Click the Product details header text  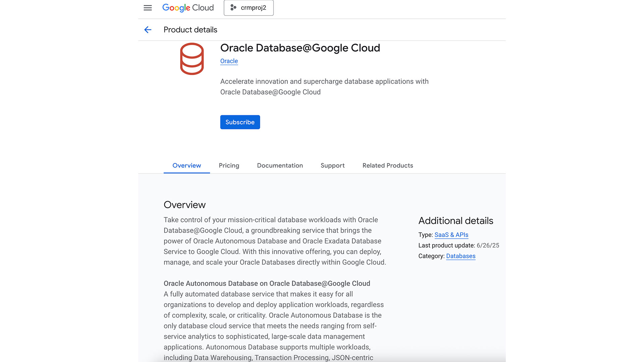(190, 29)
